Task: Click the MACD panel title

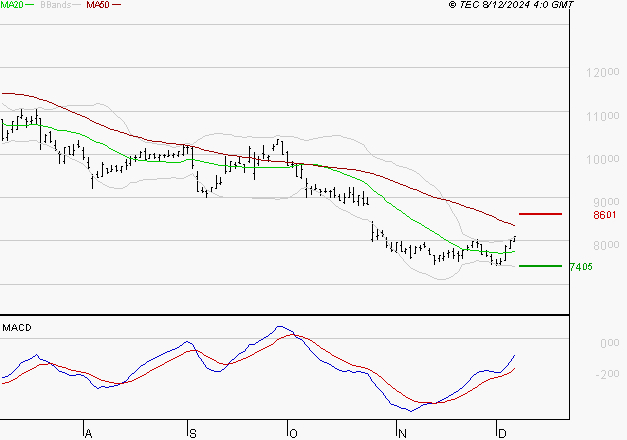Action: pyautogui.click(x=16, y=327)
